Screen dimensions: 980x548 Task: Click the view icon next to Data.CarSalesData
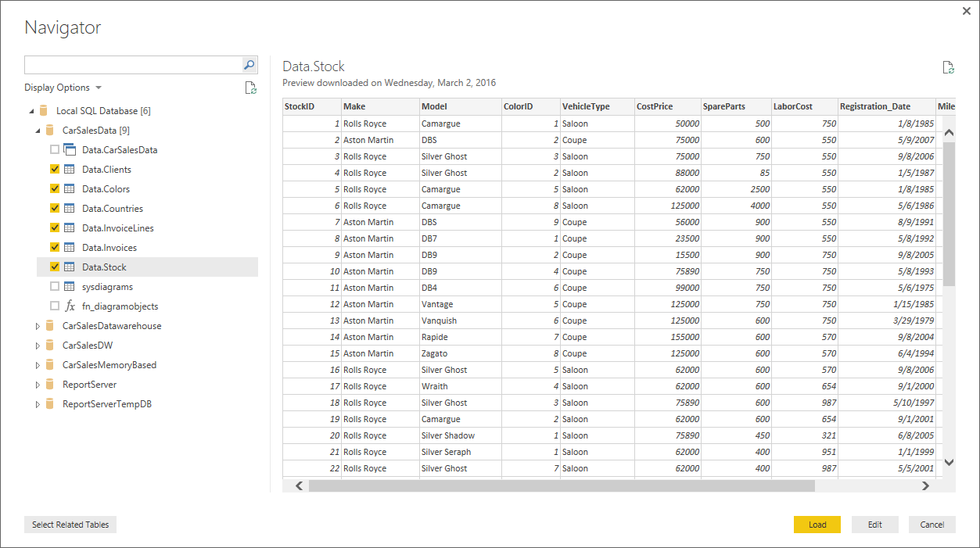[70, 150]
